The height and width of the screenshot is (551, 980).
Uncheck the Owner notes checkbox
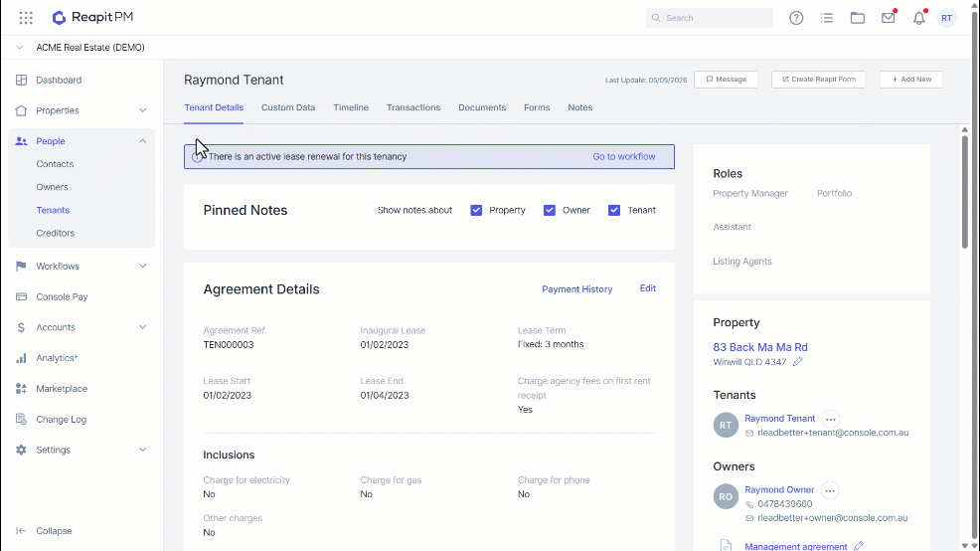[x=550, y=210]
